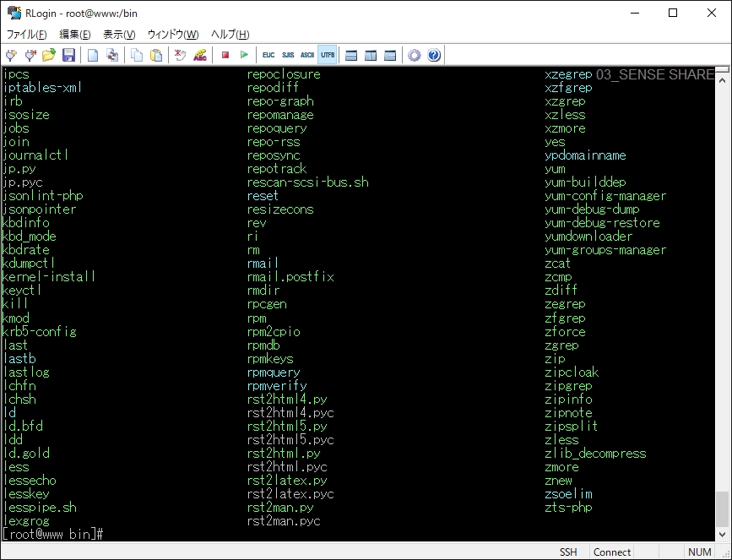Click the SSH status bar entry
The image size is (732, 560).
pos(568,552)
